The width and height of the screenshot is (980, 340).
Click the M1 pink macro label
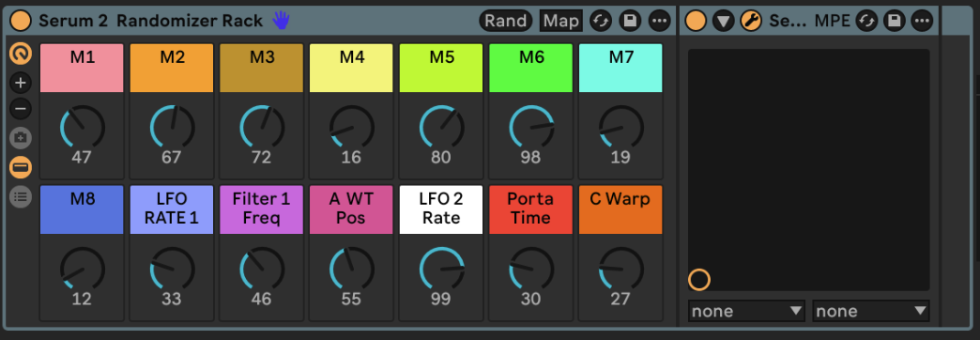click(82, 68)
